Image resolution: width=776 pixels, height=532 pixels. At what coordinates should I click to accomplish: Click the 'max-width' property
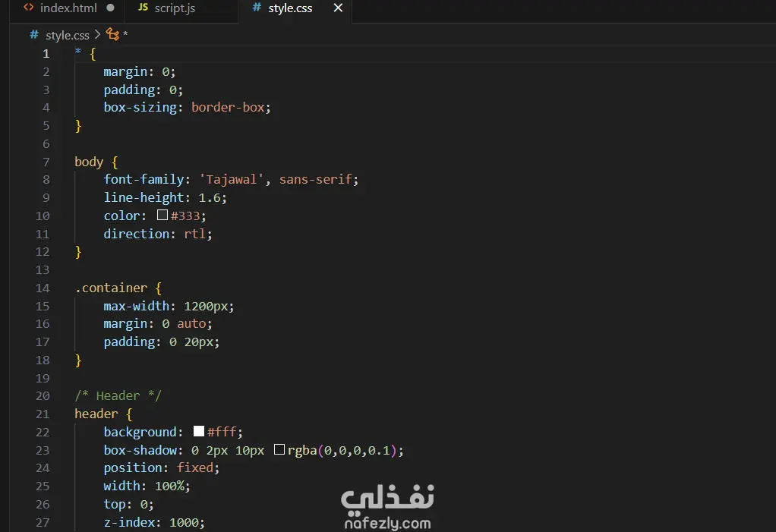pos(136,306)
